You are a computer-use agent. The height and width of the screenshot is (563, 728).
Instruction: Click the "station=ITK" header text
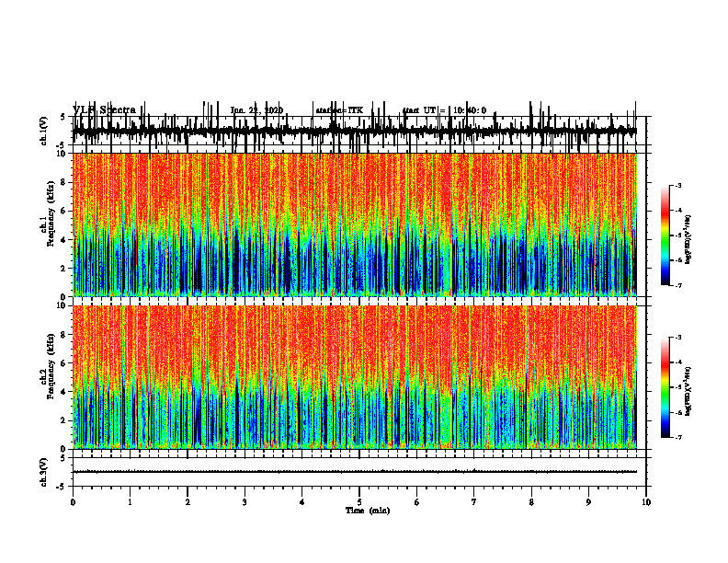click(x=339, y=110)
